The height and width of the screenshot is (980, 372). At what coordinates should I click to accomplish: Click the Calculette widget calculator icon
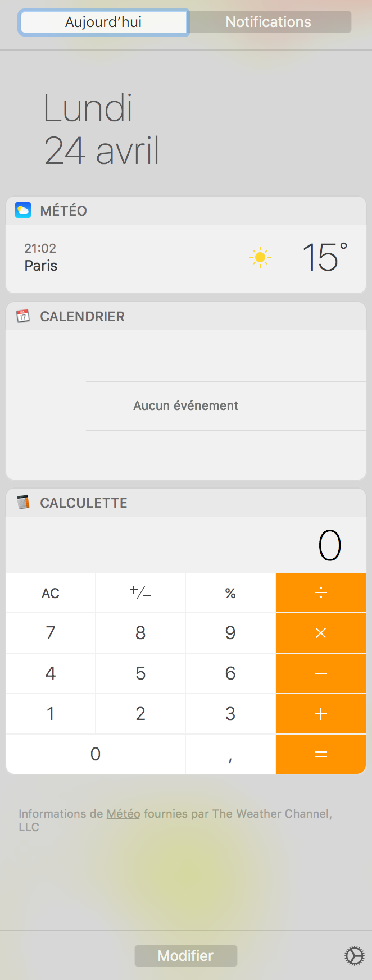click(23, 502)
